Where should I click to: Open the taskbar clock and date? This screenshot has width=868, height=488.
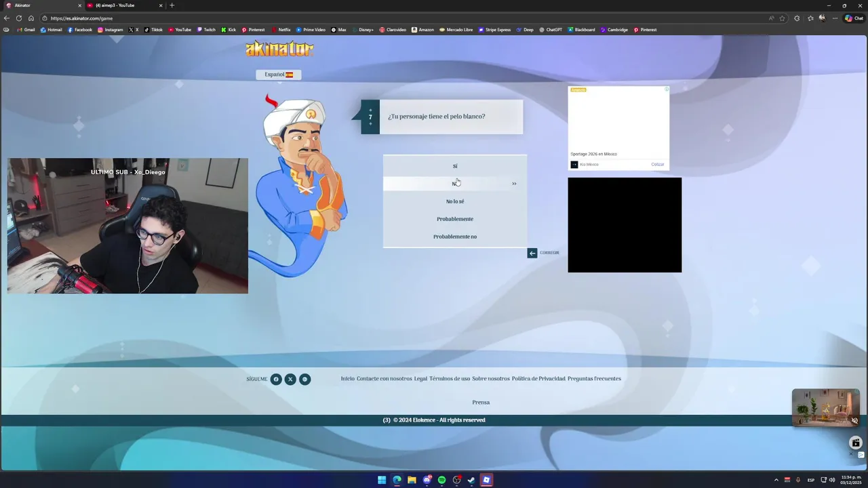pyautogui.click(x=851, y=480)
